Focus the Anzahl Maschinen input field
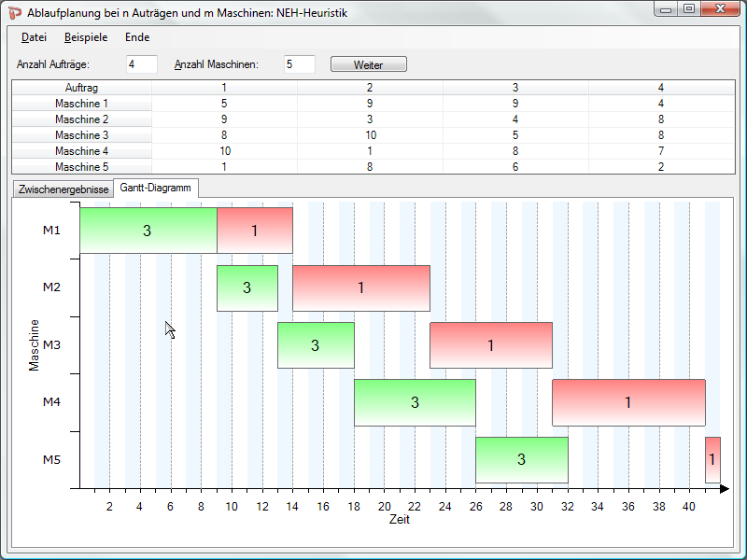The width and height of the screenshot is (747, 560). [x=300, y=64]
